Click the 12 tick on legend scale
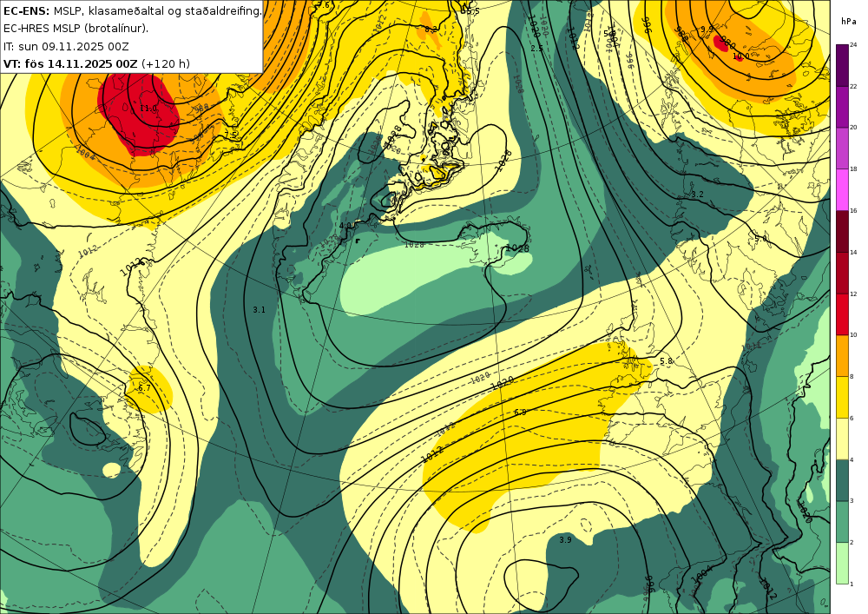This screenshot has width=868, height=614. click(x=853, y=294)
